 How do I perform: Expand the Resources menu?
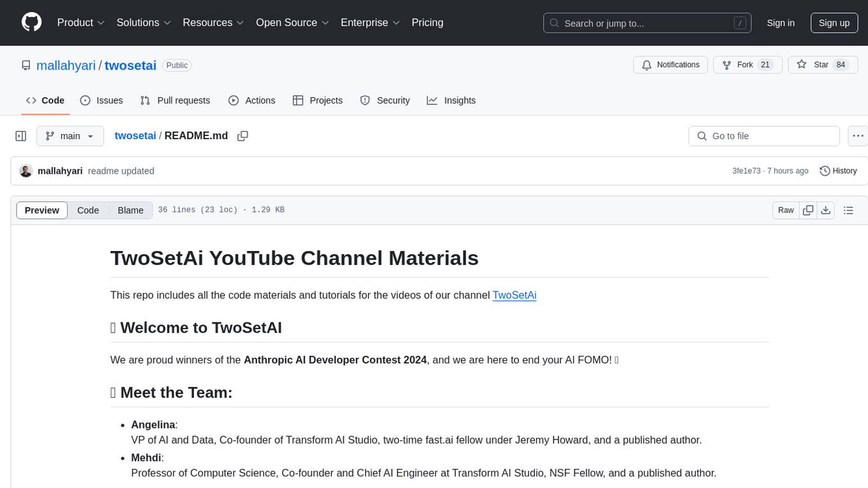click(x=213, y=22)
